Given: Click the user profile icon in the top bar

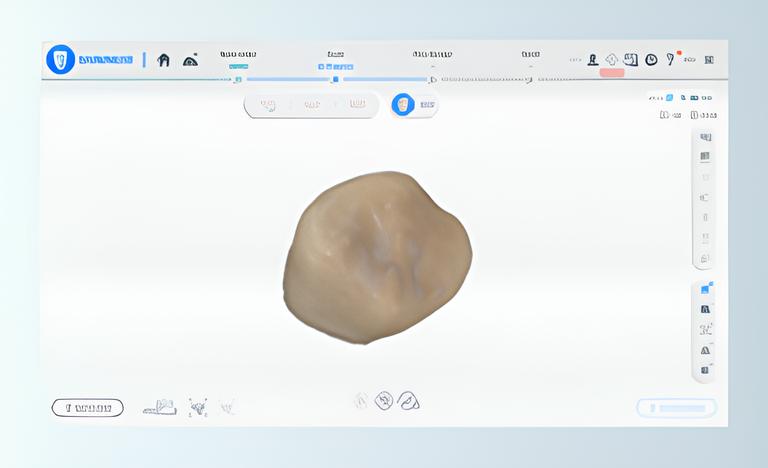Looking at the screenshot, I should click(x=593, y=60).
